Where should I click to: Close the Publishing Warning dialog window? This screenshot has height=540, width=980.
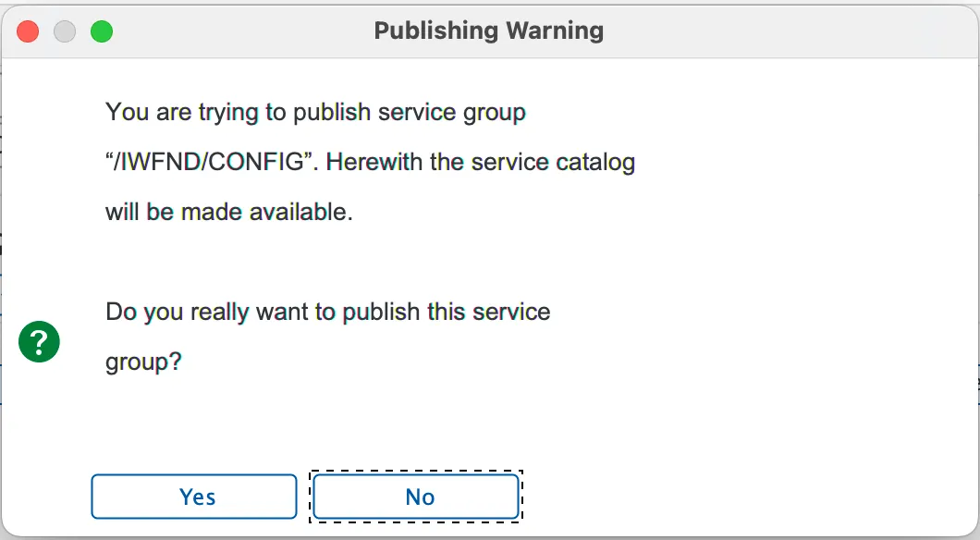click(28, 31)
